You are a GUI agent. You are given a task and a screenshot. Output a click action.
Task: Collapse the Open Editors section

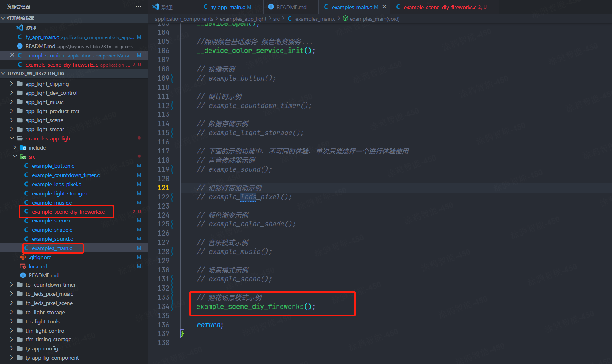(3, 18)
